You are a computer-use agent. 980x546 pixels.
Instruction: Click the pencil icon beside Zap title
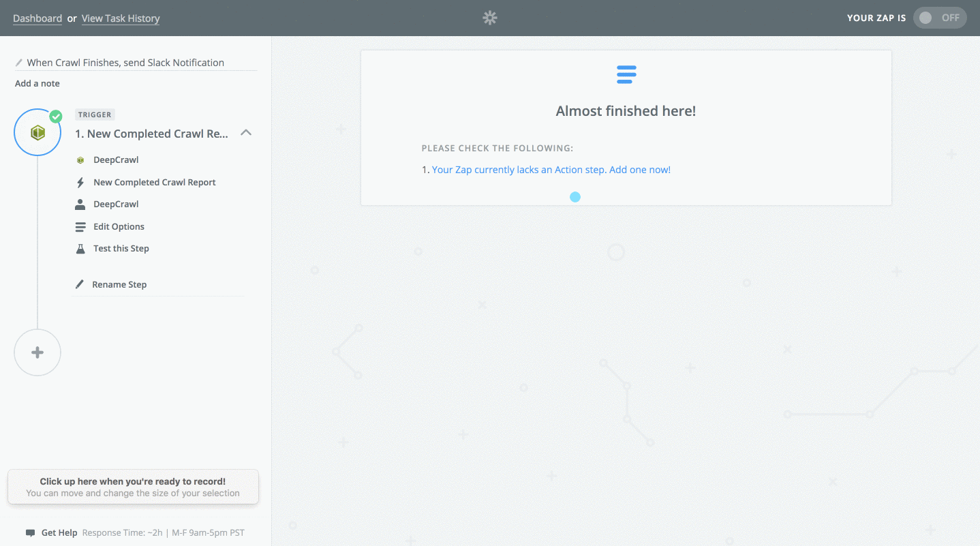19,63
